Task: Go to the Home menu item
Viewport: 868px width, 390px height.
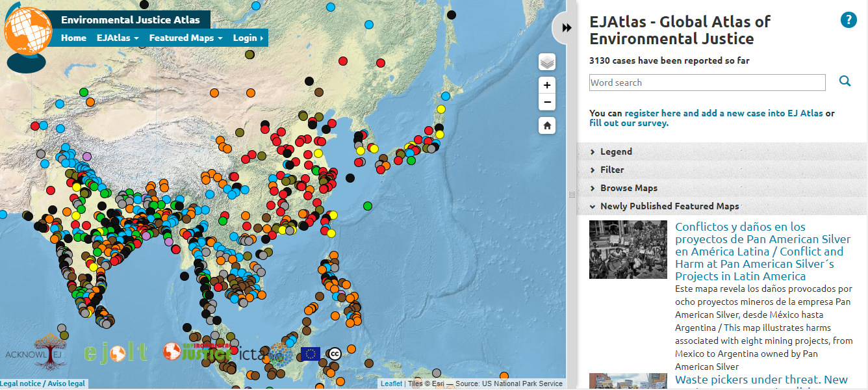Action: point(73,38)
